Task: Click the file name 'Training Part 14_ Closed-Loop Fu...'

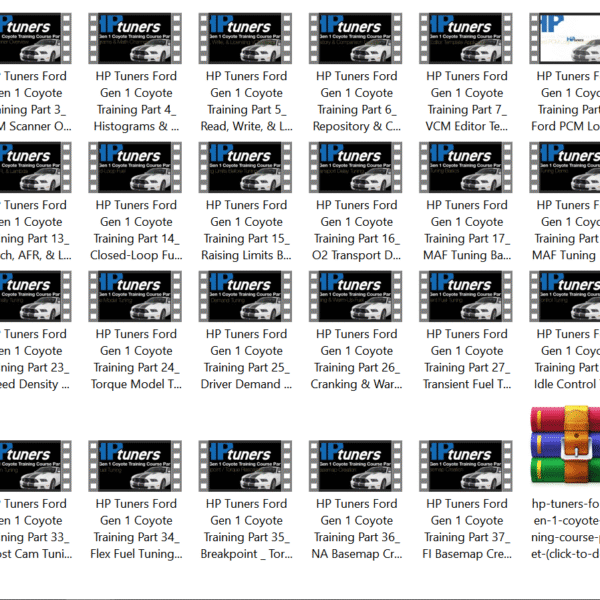Action: [x=136, y=247]
